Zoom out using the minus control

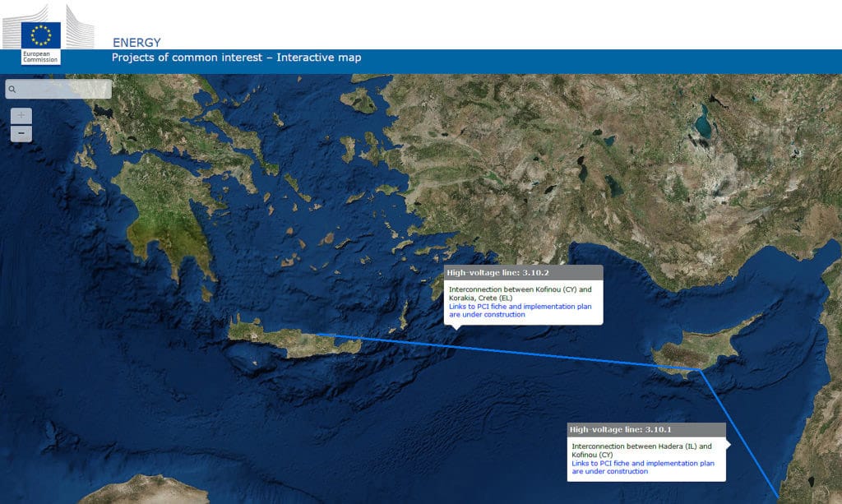(x=20, y=133)
